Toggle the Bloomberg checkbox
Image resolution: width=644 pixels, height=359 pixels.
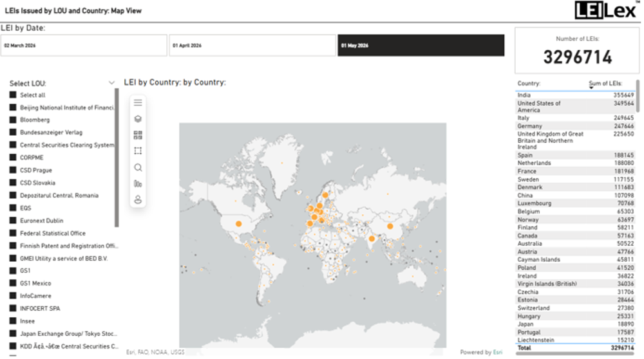pos(13,120)
